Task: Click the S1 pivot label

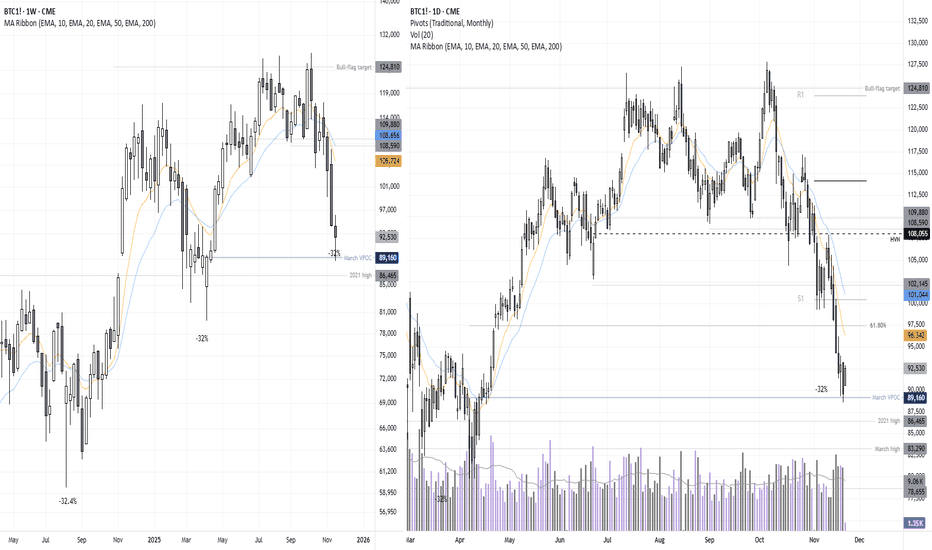Action: click(800, 298)
